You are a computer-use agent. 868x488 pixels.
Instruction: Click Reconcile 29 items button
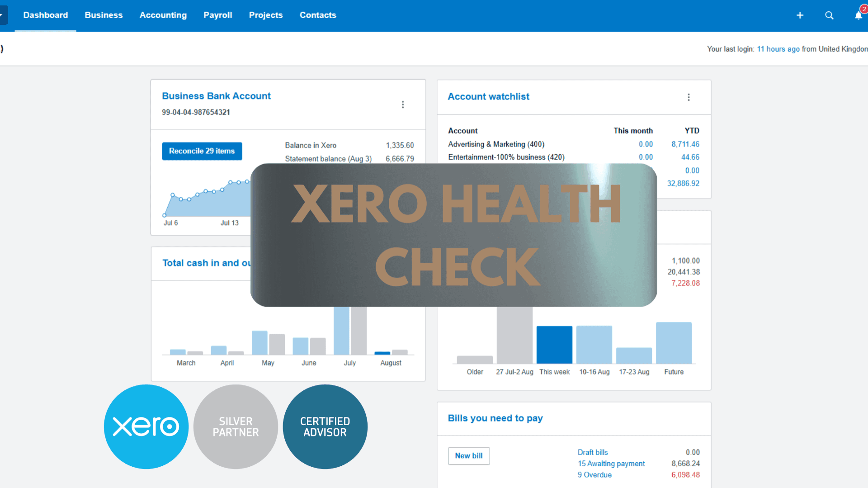[202, 151]
